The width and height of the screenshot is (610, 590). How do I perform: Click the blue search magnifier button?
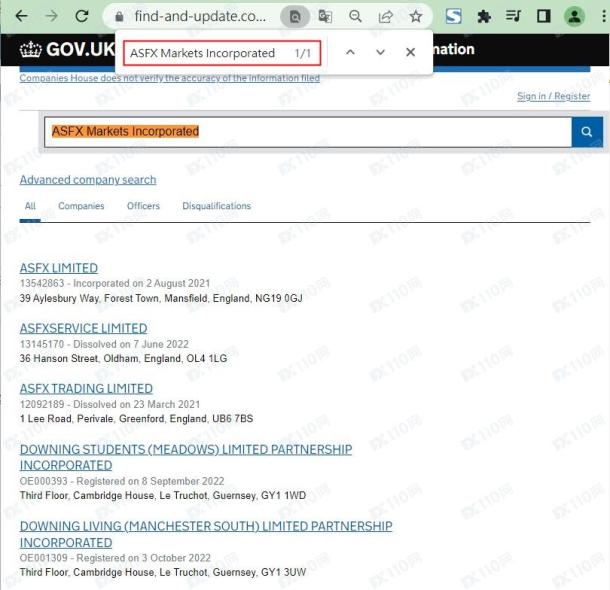(x=587, y=132)
